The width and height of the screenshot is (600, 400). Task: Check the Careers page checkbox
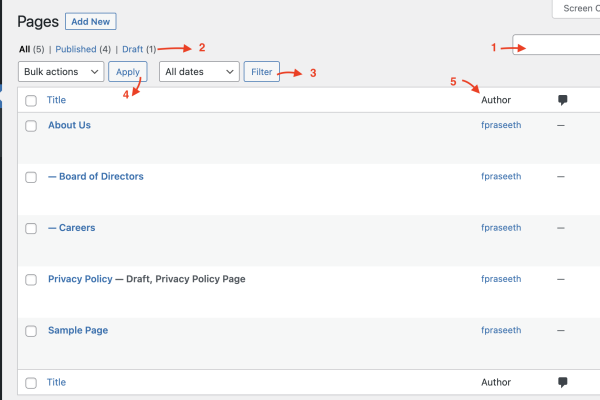click(31, 228)
